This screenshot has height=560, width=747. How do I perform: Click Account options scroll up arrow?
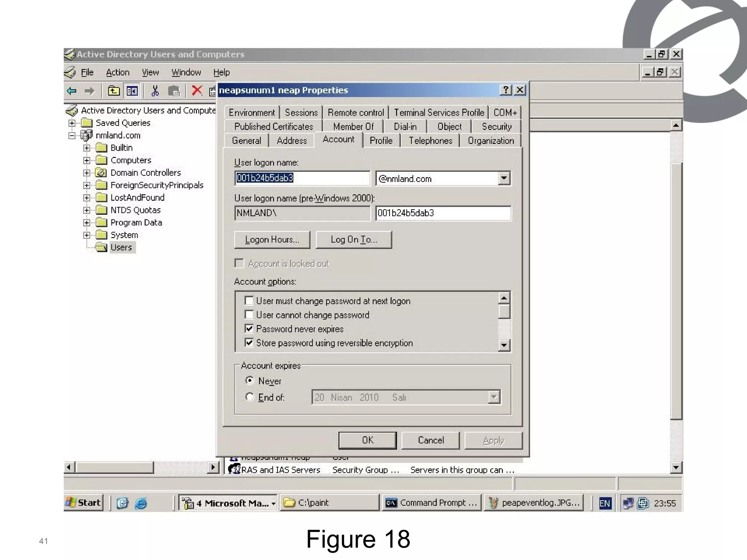point(504,299)
